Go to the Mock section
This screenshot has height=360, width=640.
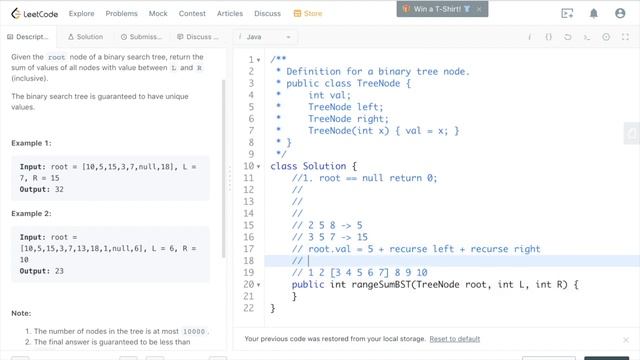point(158,13)
